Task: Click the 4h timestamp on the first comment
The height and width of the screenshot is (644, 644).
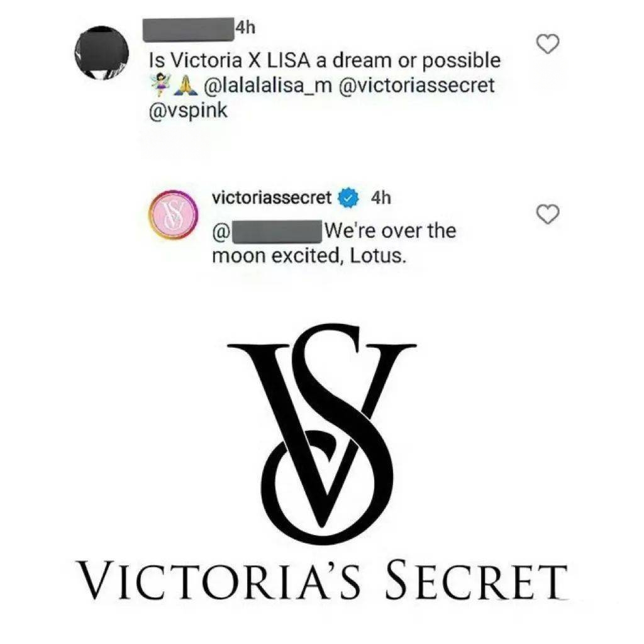Action: pyautogui.click(x=245, y=28)
